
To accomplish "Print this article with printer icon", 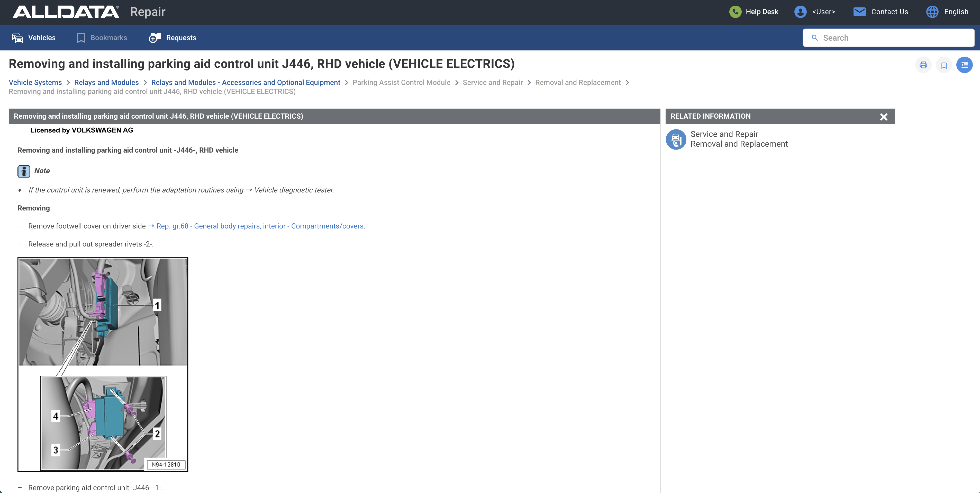I will coord(923,65).
